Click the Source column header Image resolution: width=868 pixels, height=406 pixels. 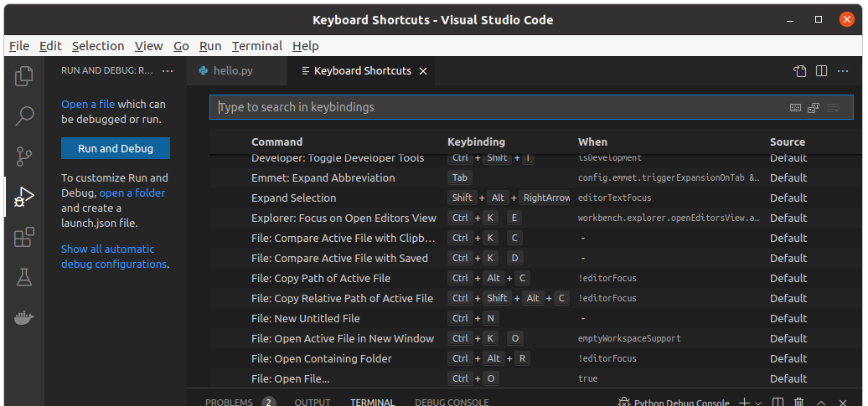click(788, 142)
